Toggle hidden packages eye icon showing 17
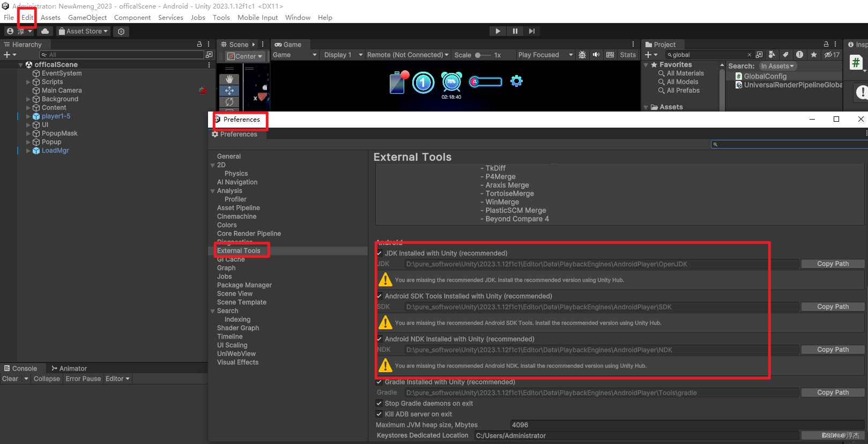Viewport: 868px width, 444px height. point(832,55)
